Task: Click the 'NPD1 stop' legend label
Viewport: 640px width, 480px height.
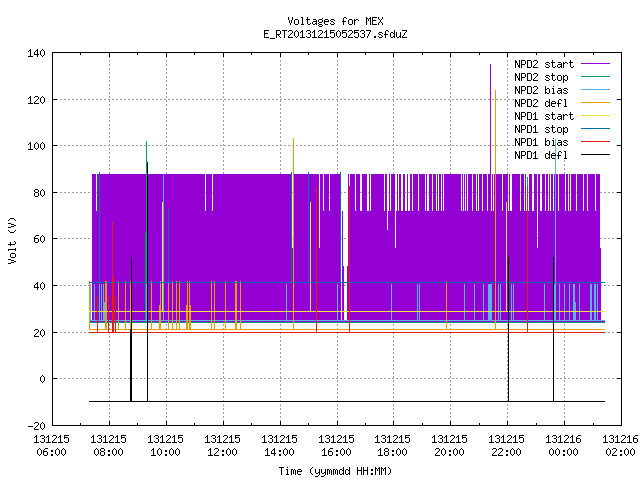Action: 541,129
